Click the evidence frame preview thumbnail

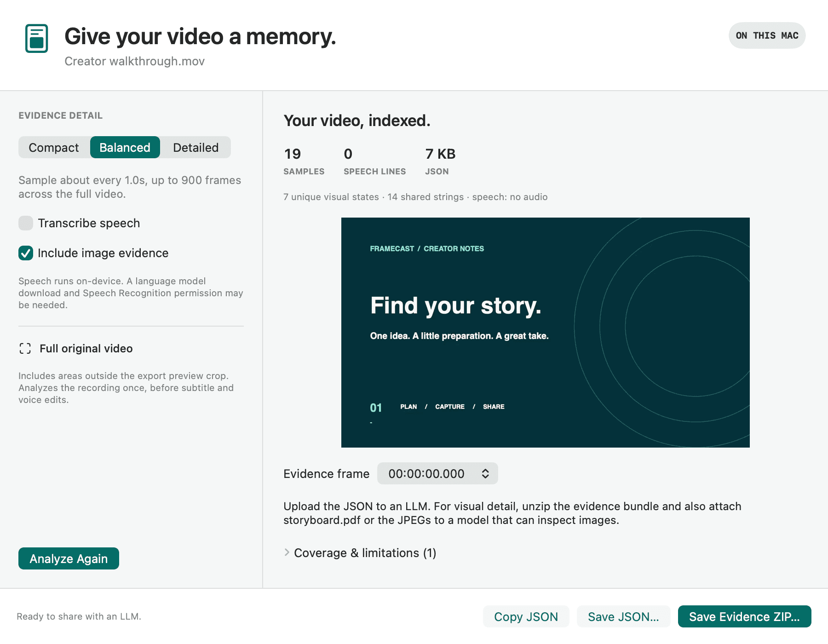coord(545,332)
